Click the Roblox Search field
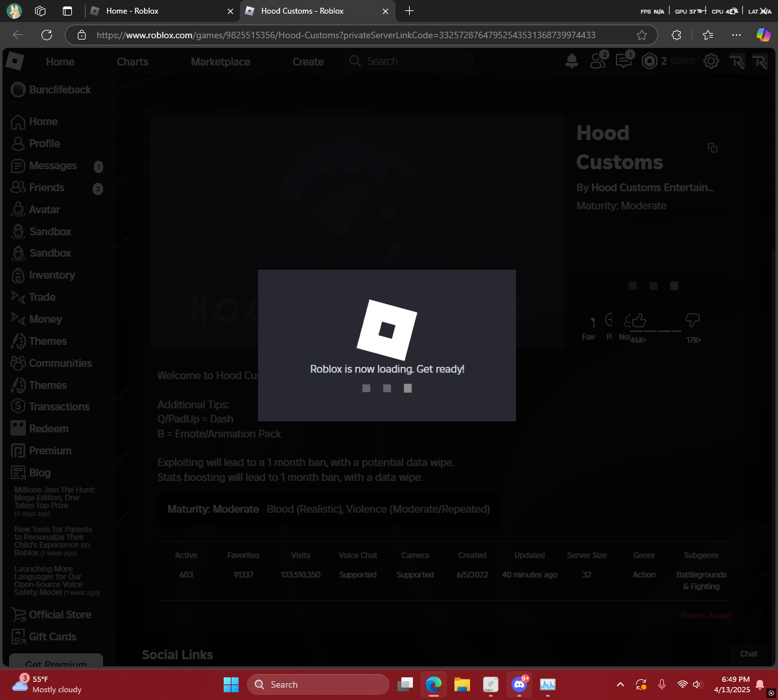This screenshot has width=778, height=700. click(408, 61)
